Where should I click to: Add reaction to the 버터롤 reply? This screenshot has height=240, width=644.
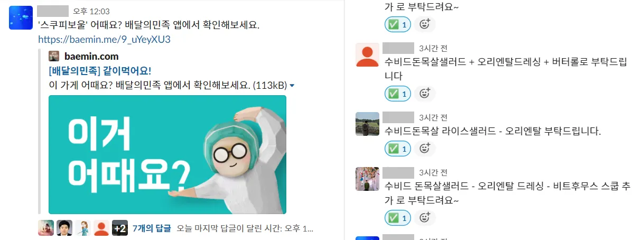(424, 94)
